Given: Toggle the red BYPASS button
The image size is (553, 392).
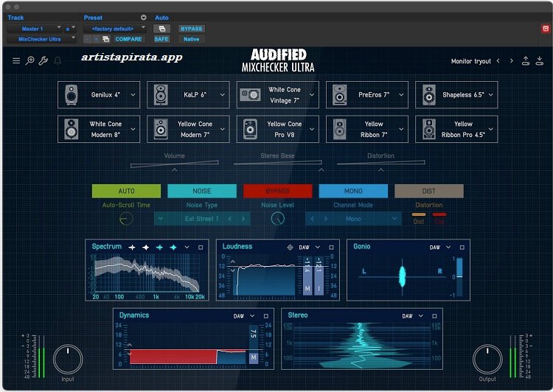Looking at the screenshot, I should pos(277,191).
